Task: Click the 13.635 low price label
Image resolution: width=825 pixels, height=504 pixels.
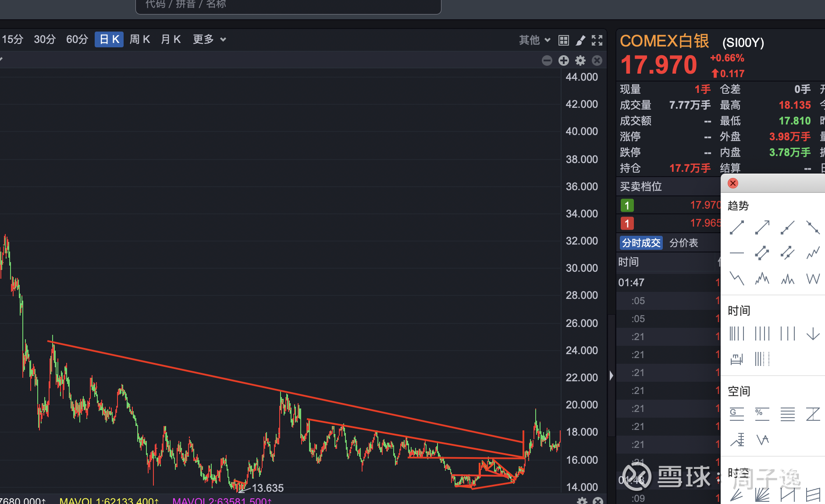Action: pos(268,488)
